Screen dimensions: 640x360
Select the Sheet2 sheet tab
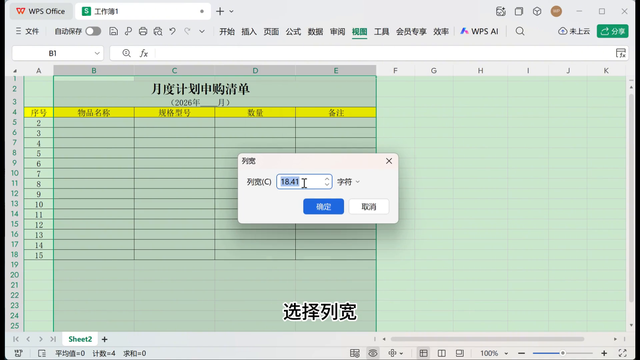(x=80, y=339)
